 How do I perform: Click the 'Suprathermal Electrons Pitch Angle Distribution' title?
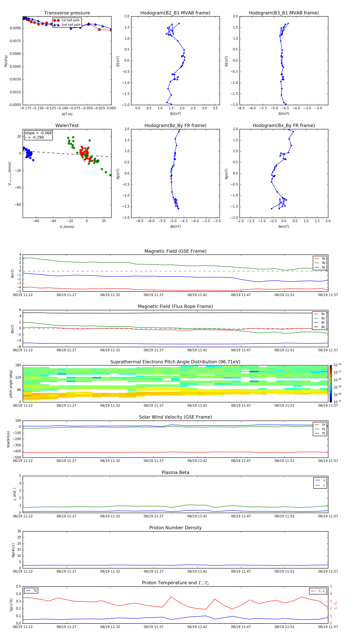pos(175,362)
